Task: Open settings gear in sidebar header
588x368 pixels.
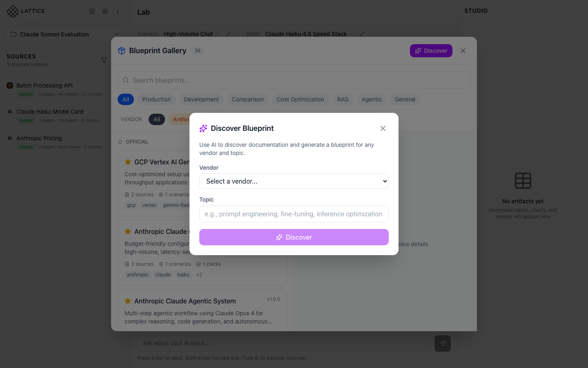Action: click(105, 11)
